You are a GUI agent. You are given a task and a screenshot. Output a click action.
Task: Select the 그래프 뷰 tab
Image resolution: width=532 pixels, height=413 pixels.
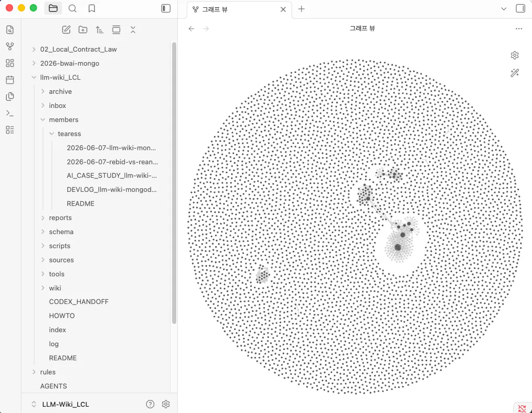point(239,9)
